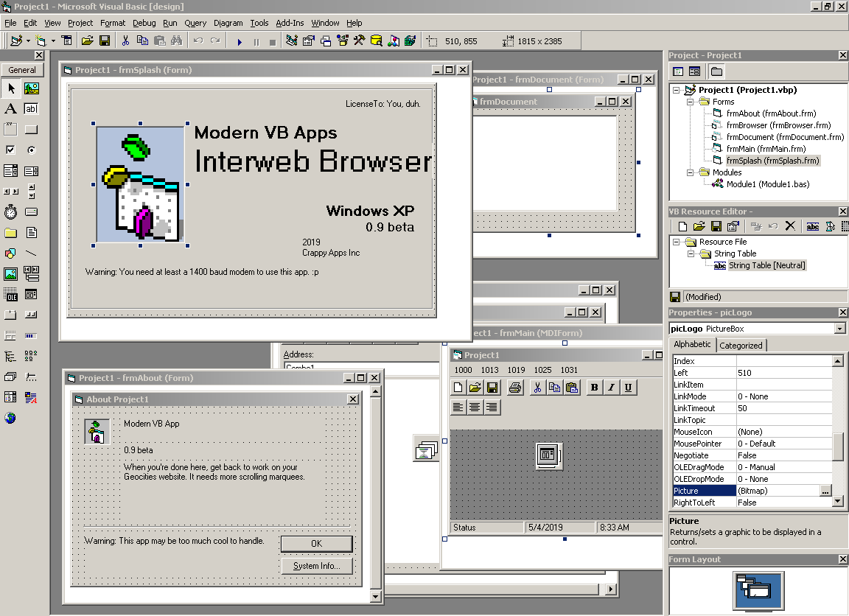The image size is (849, 616).
Task: Click Edit String Tables icon in Resource Editor
Action: [x=812, y=226]
